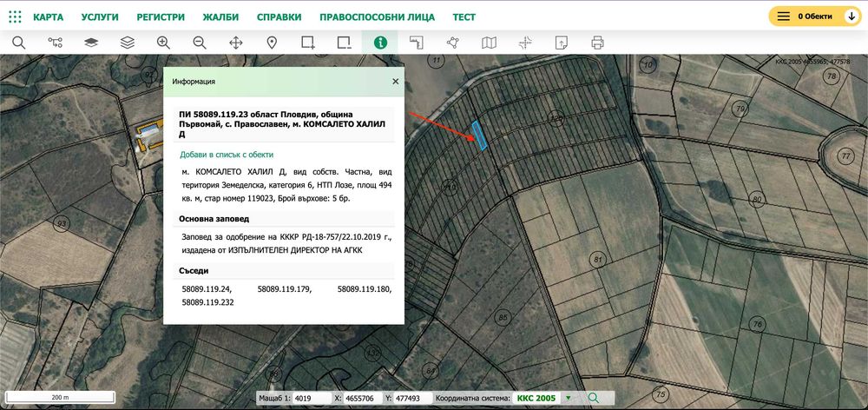The image size is (868, 410).
Task: Select the angled ruler measure tool
Action: click(x=417, y=43)
